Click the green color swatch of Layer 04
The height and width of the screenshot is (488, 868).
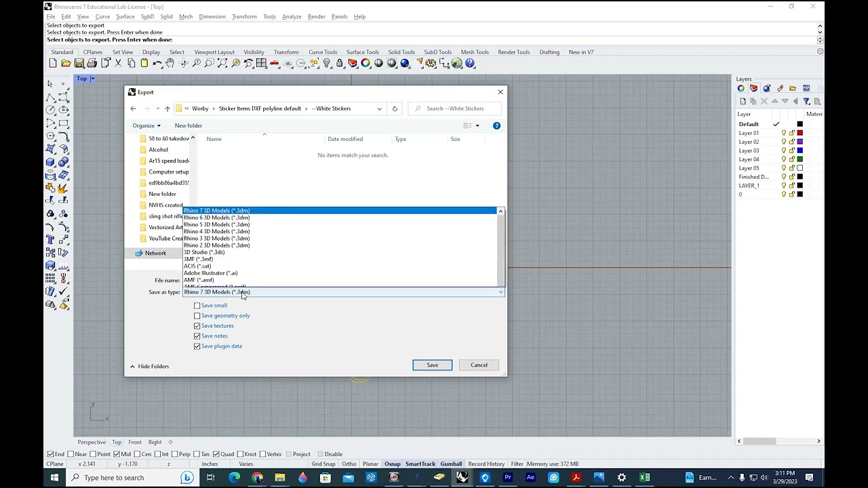pyautogui.click(x=800, y=159)
